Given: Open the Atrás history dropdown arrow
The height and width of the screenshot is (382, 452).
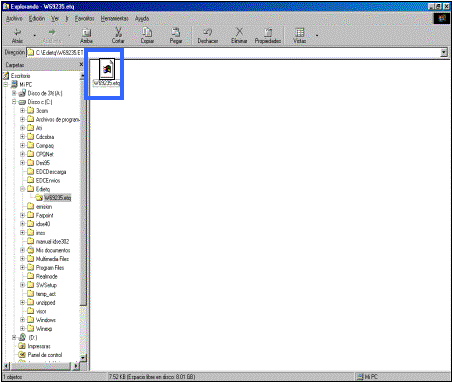Looking at the screenshot, I should pos(35,35).
